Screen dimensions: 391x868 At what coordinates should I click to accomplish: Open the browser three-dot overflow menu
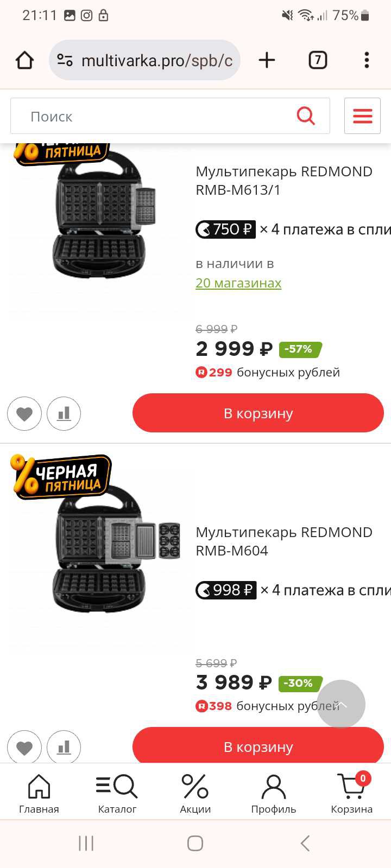click(x=367, y=60)
